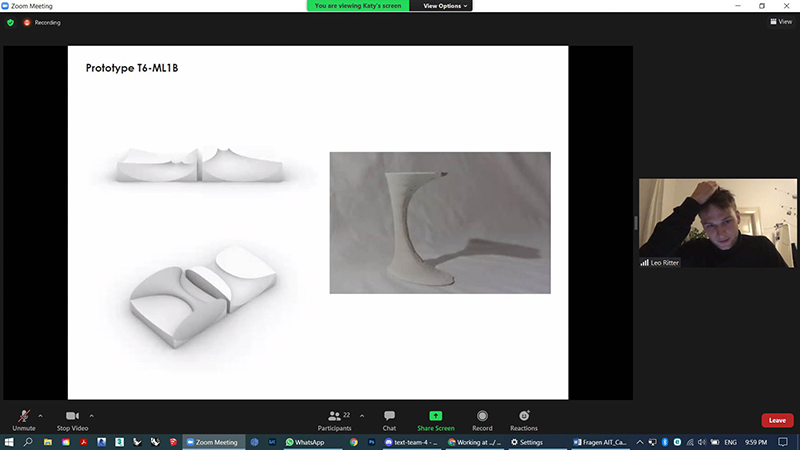Click Bluetooth tray icon

pyautogui.click(x=665, y=442)
